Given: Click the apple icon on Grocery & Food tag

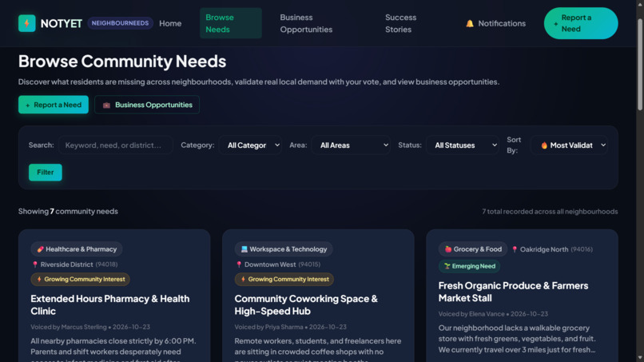Looking at the screenshot, I should (448, 249).
